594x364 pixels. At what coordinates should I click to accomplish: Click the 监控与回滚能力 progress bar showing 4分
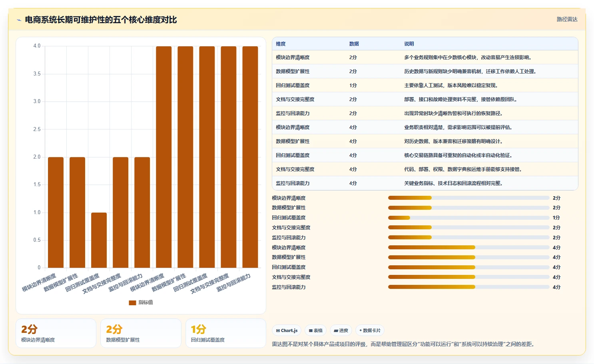coord(468,287)
